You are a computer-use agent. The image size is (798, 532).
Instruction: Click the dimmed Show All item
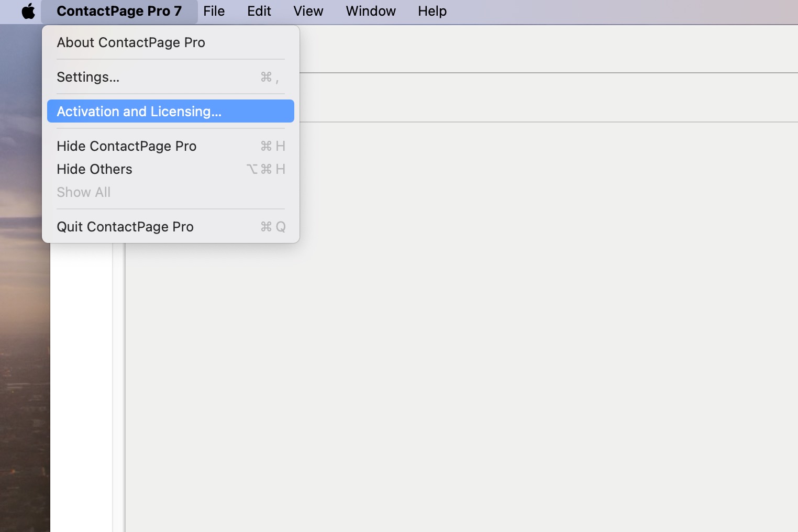tap(84, 192)
